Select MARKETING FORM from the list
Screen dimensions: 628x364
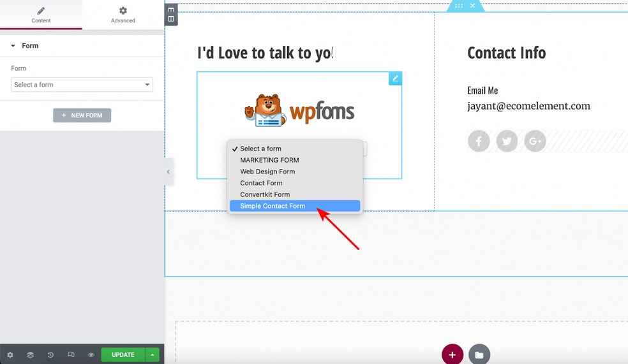coord(295,160)
